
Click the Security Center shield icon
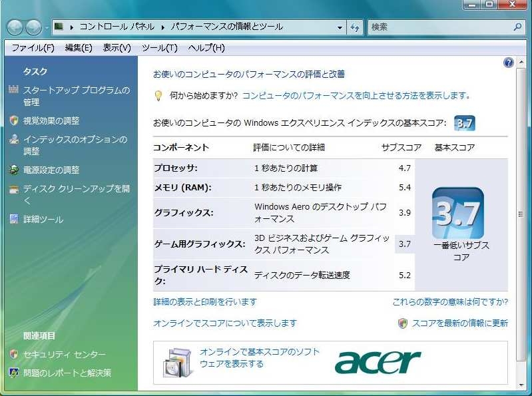click(14, 354)
